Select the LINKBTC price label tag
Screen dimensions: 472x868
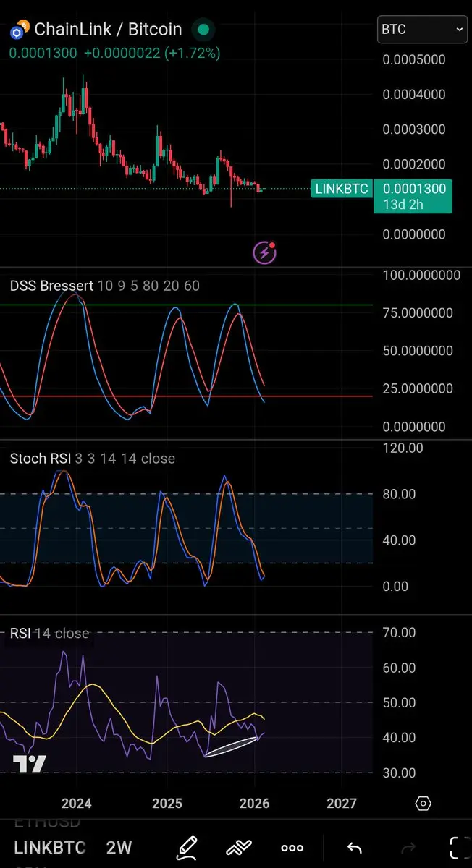tap(342, 189)
